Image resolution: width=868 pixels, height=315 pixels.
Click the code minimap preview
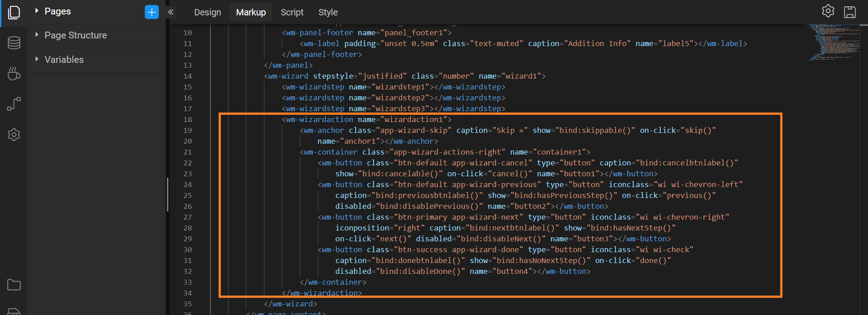click(x=834, y=42)
